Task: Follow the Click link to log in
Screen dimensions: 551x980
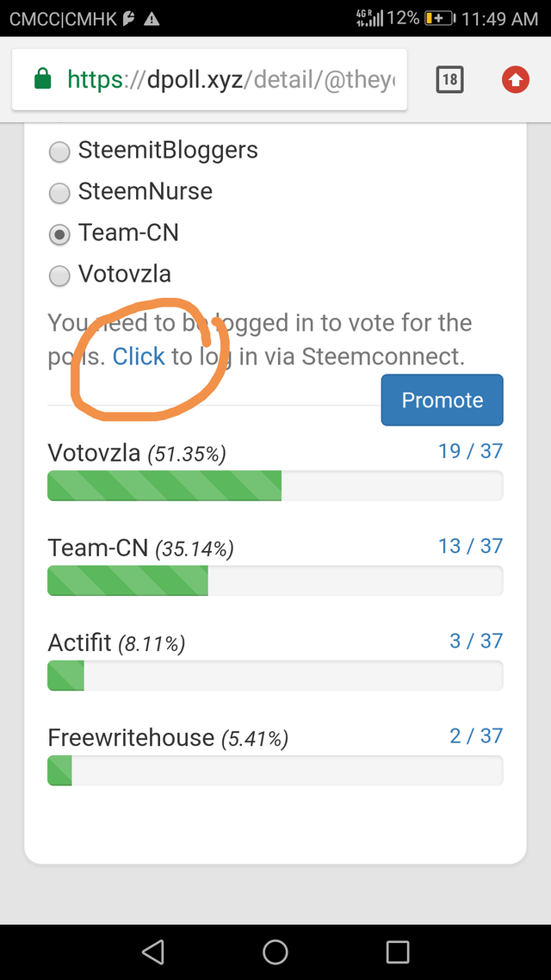Action: (139, 357)
